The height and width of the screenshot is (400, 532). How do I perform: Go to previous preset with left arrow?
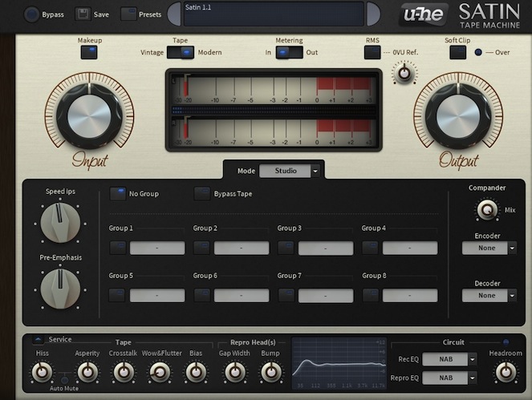click(175, 14)
